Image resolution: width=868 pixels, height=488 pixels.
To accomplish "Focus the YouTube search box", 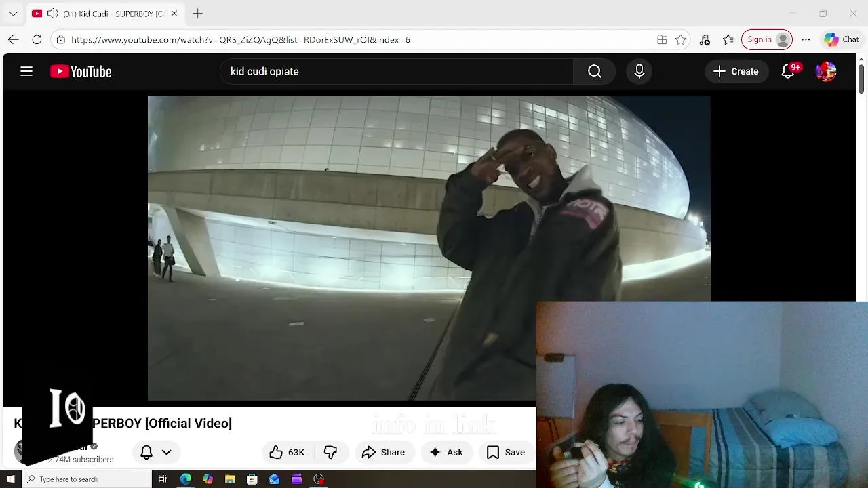I will tap(397, 71).
